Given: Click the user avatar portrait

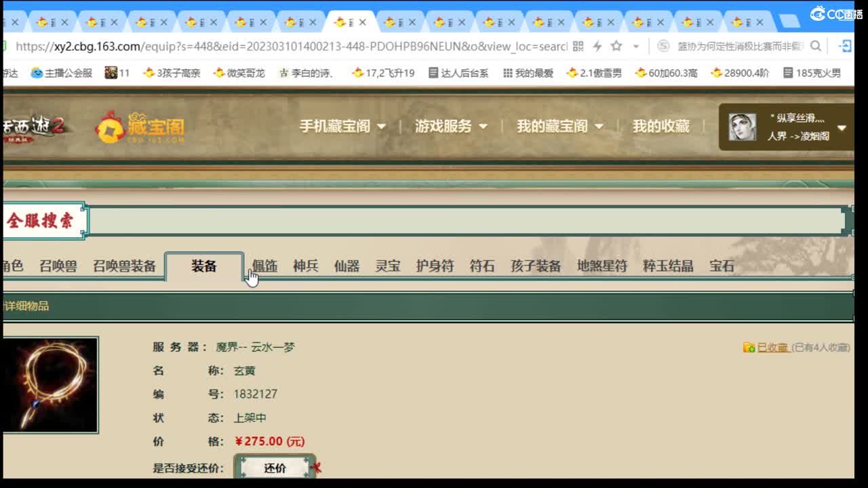Looking at the screenshot, I should coord(742,127).
